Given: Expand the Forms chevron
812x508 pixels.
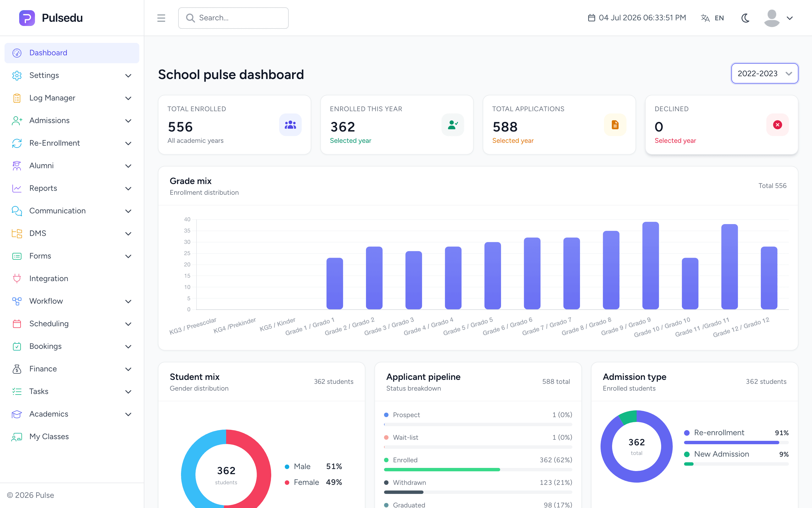Looking at the screenshot, I should pos(128,256).
